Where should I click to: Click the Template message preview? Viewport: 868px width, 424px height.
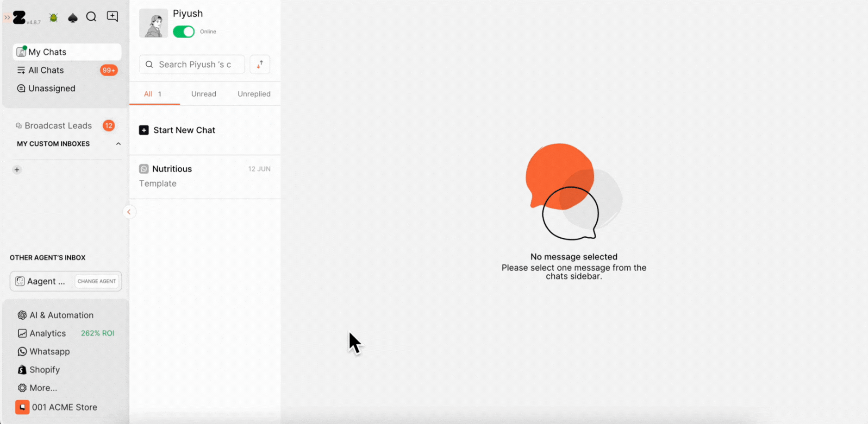click(x=158, y=184)
